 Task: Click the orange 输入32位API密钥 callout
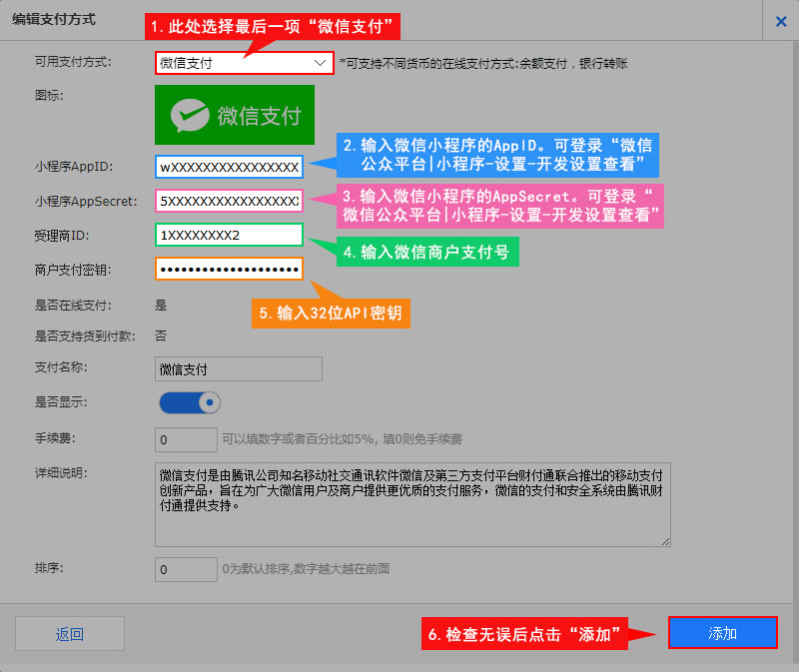click(331, 313)
